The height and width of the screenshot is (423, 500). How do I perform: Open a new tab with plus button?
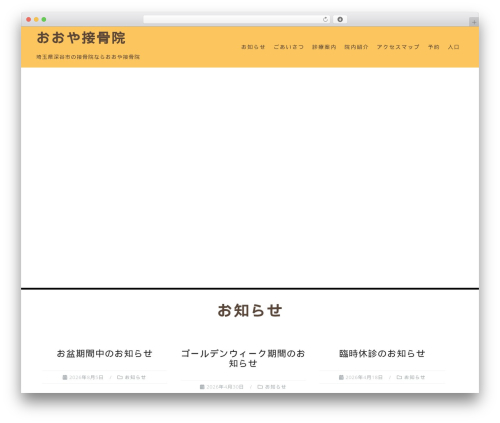tap(474, 22)
